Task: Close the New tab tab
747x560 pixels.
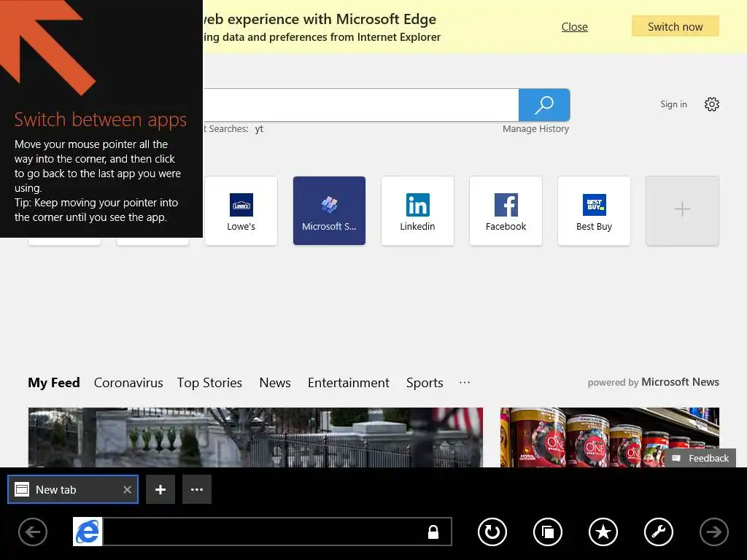Action: pyautogui.click(x=127, y=489)
